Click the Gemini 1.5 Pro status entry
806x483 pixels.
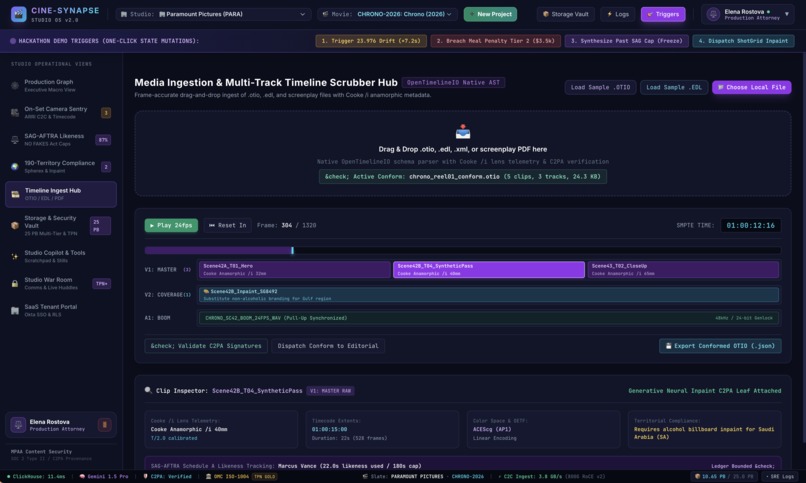103,476
